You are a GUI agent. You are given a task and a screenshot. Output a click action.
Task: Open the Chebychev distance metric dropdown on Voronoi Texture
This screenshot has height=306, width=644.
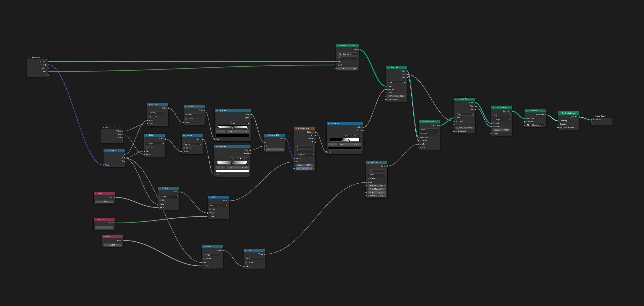[304, 155]
